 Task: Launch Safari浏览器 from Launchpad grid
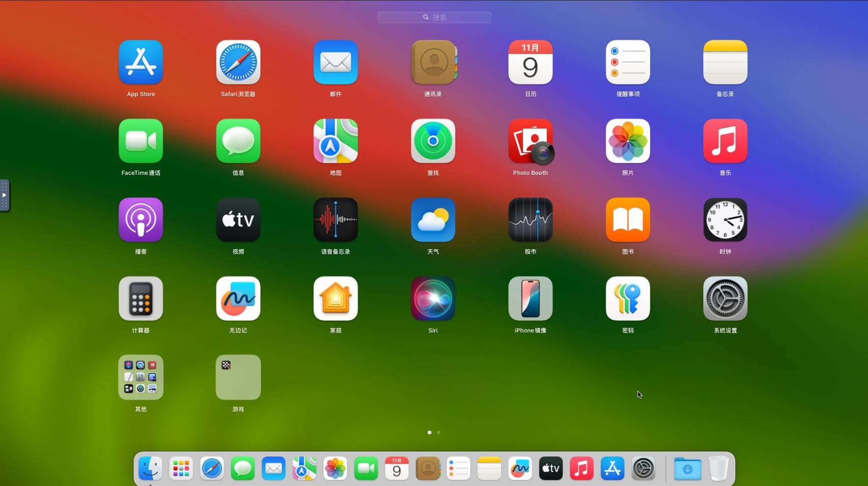tap(238, 62)
